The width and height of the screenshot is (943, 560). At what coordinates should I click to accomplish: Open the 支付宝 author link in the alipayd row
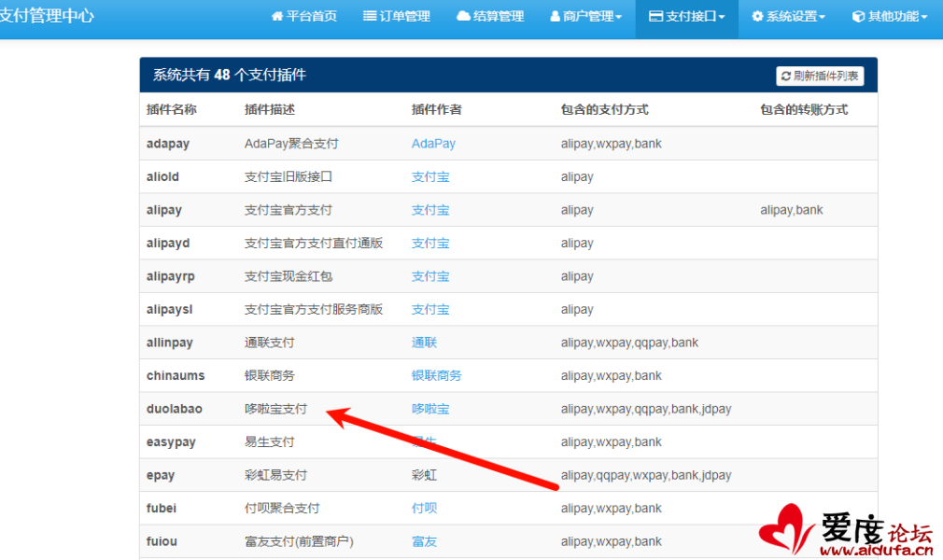pos(430,243)
